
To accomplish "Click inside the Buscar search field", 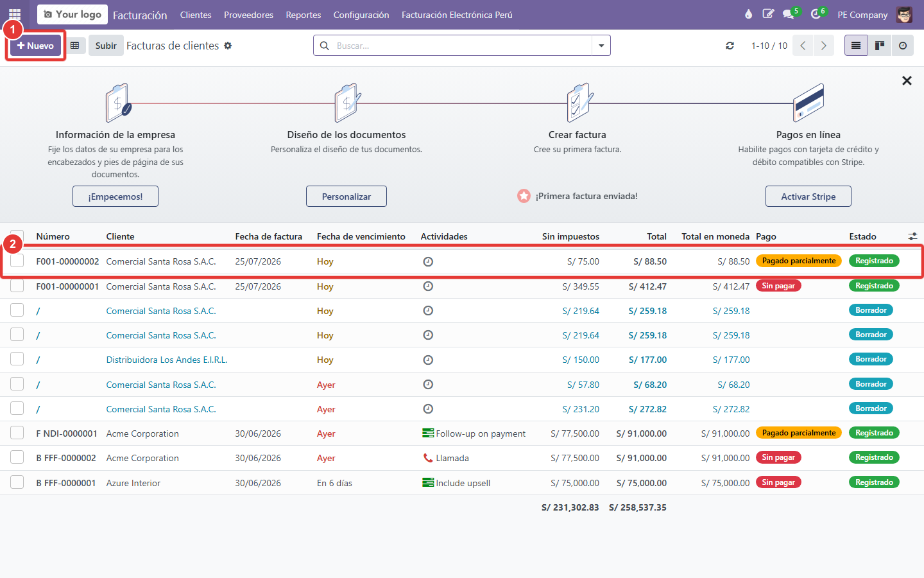I will [462, 46].
